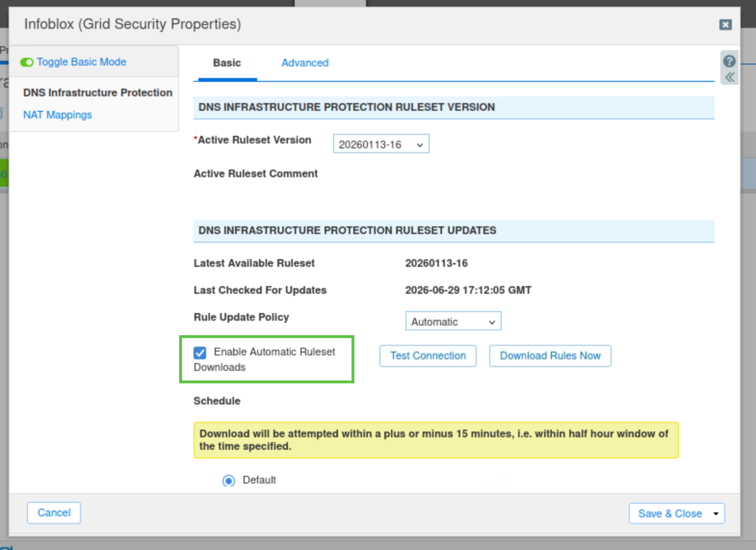Click the Test Connection button
This screenshot has width=756, height=550.
point(428,356)
